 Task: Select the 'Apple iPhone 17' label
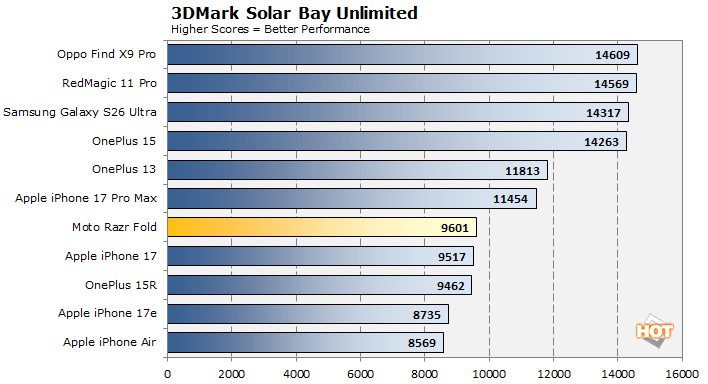[111, 256]
